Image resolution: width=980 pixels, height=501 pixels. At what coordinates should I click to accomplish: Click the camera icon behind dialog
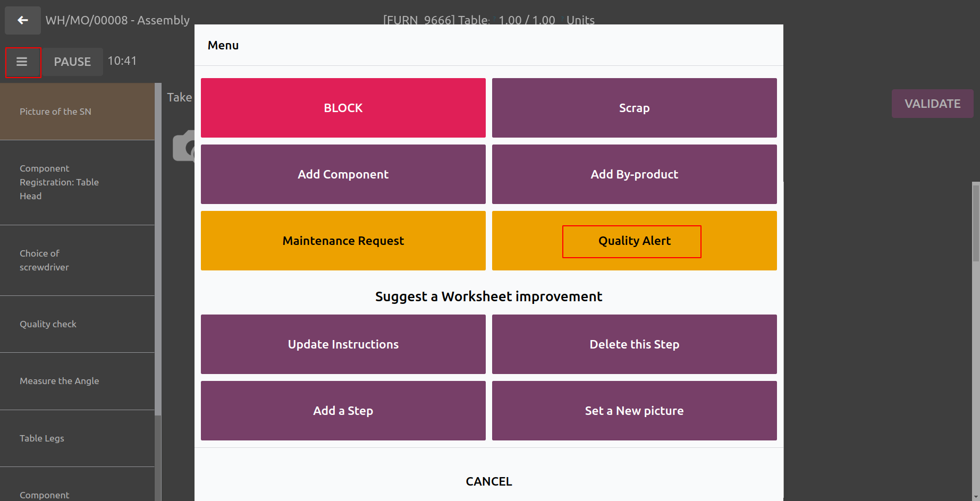click(x=184, y=146)
